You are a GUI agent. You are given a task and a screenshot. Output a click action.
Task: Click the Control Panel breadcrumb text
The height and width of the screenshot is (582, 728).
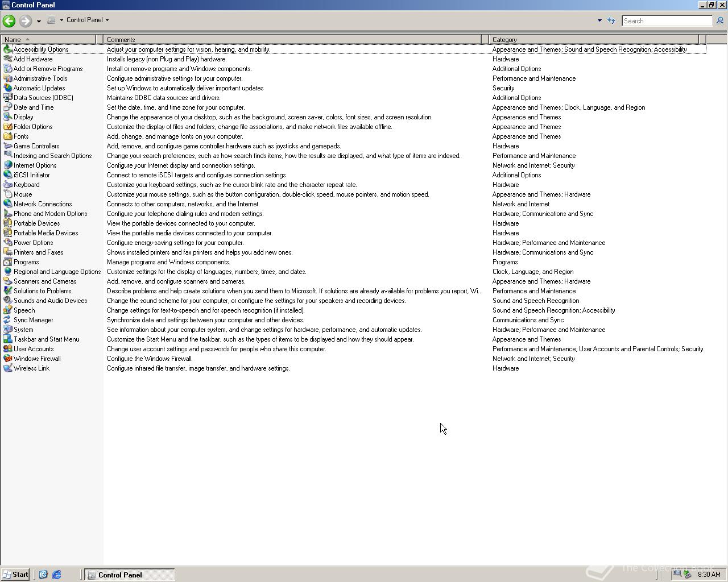point(85,20)
